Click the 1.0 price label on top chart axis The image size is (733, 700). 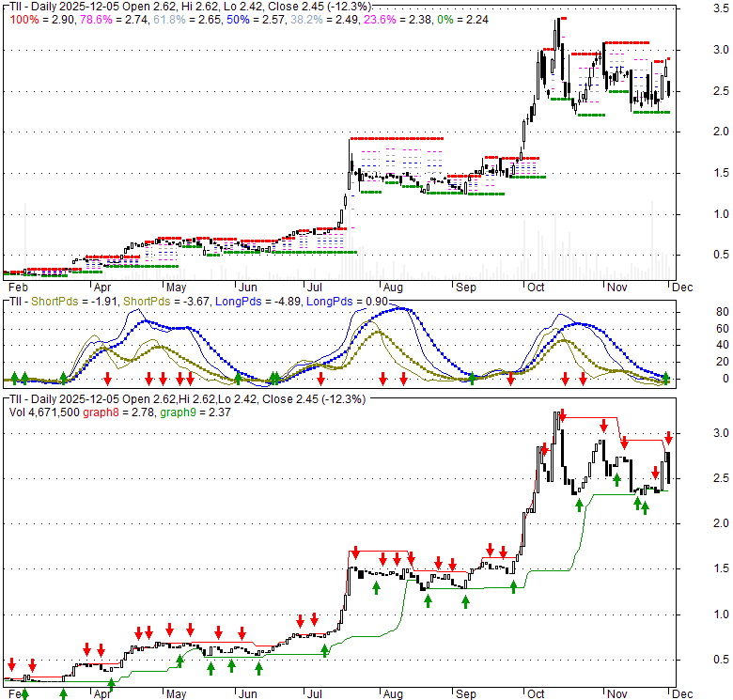click(x=721, y=214)
